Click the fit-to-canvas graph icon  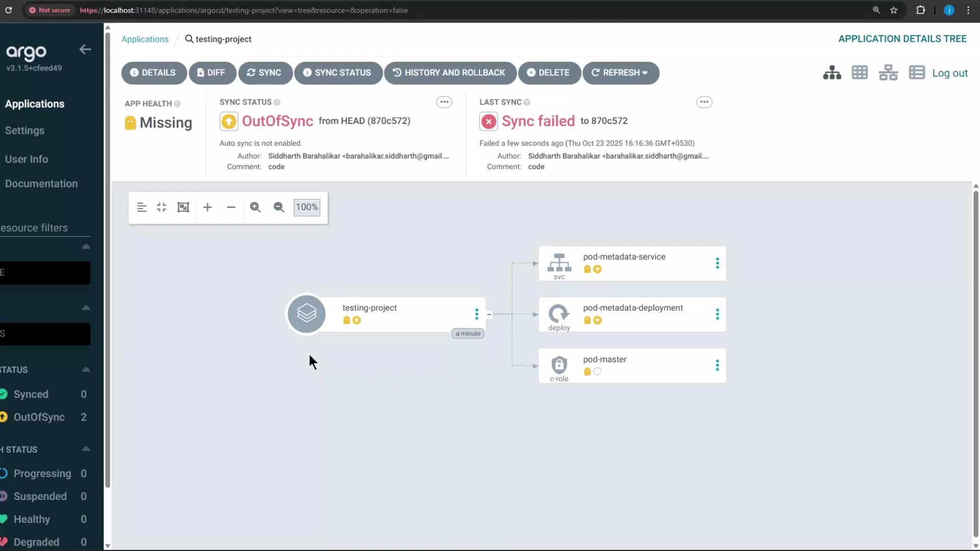coord(183,207)
